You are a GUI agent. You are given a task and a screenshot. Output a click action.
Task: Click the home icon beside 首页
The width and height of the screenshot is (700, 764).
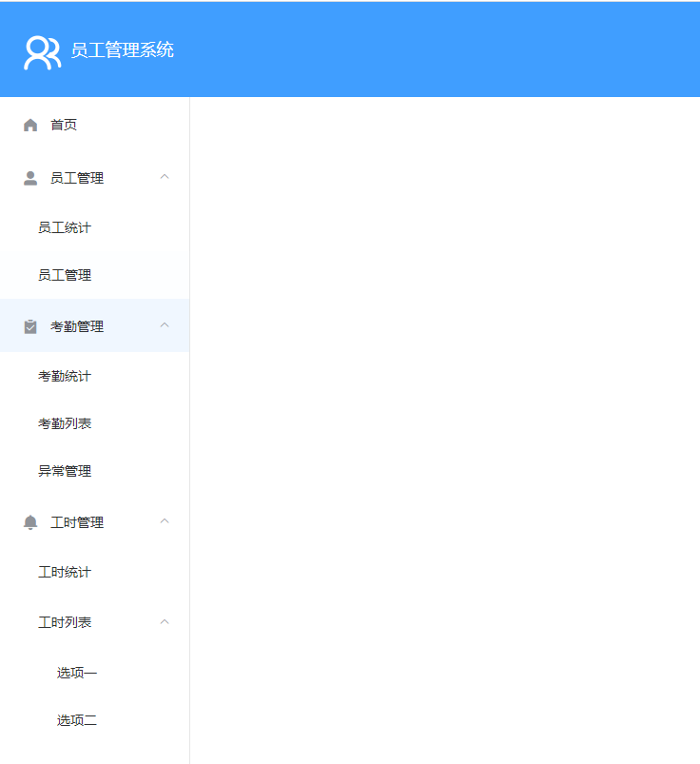click(30, 126)
